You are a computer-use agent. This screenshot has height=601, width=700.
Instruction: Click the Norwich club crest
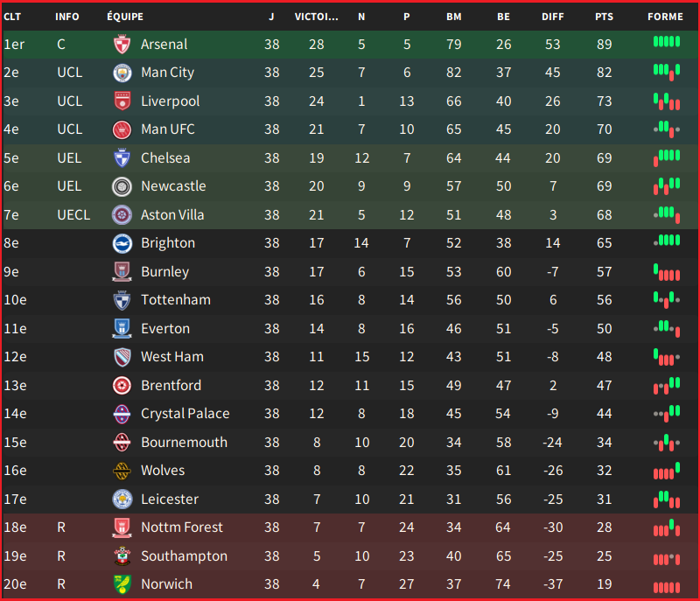click(122, 584)
